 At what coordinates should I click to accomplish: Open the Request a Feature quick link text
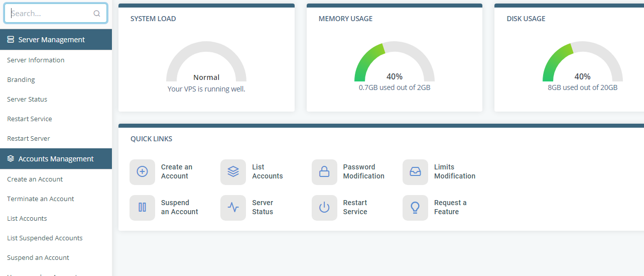pyautogui.click(x=450, y=207)
